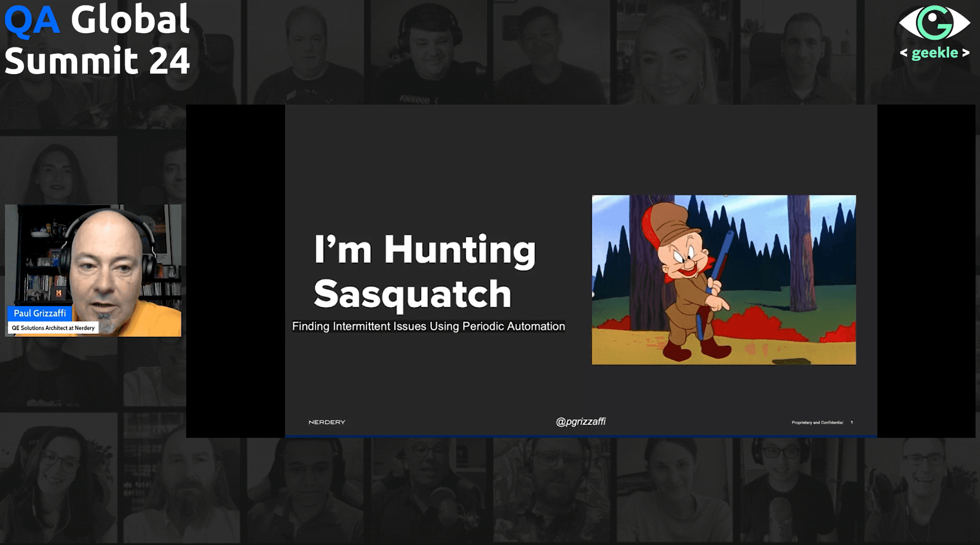This screenshot has height=545, width=980.
Task: Click the "Paul Grizzaffi" name label
Action: click(x=40, y=313)
